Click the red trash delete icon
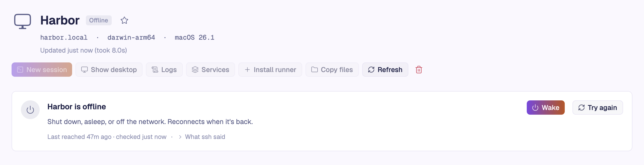Screen dimensions: 644x165 coord(419,70)
